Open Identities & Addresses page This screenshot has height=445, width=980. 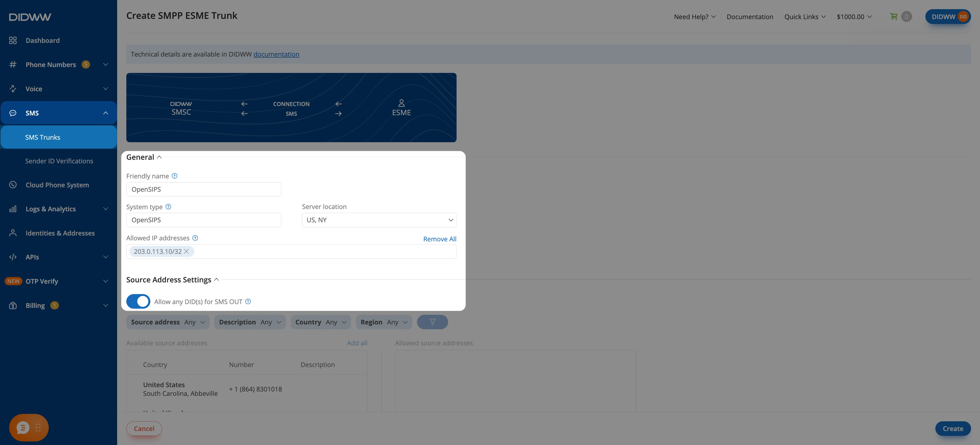60,233
